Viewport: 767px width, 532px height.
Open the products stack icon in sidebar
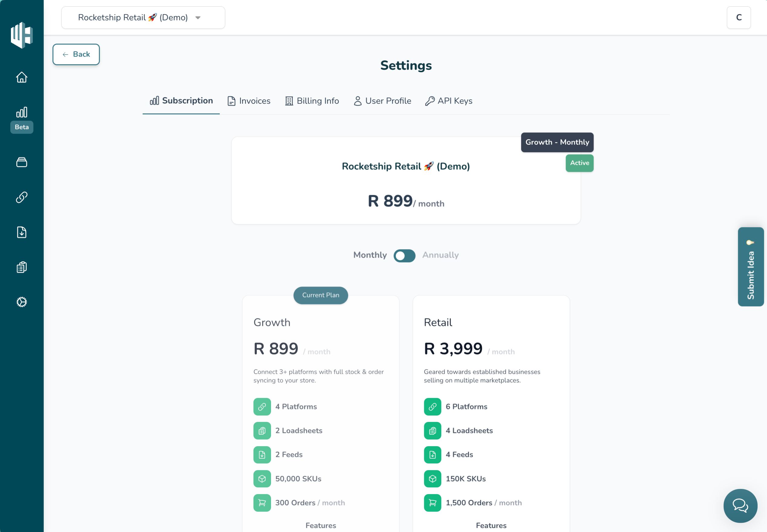pos(22,162)
